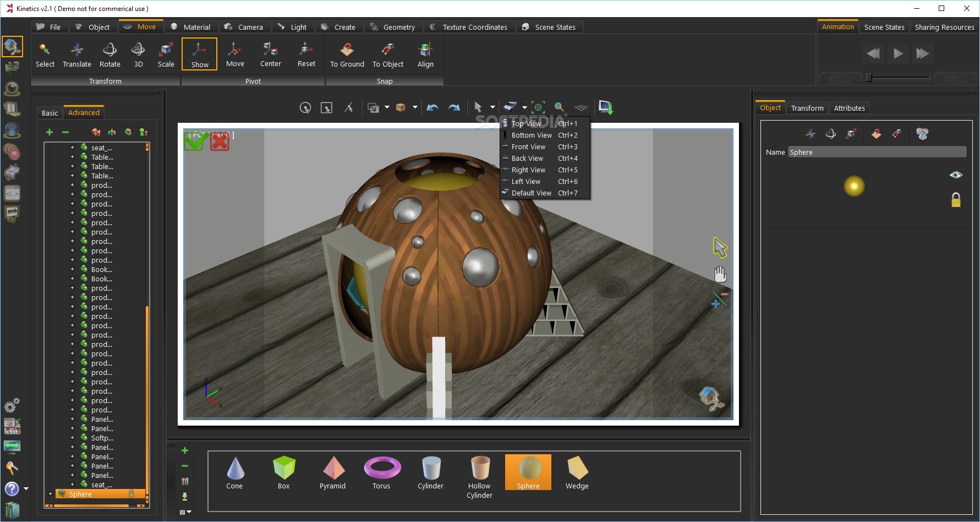Toggle the Sphere padlock in Object panel
Screen dimensions: 980x522
coord(956,200)
